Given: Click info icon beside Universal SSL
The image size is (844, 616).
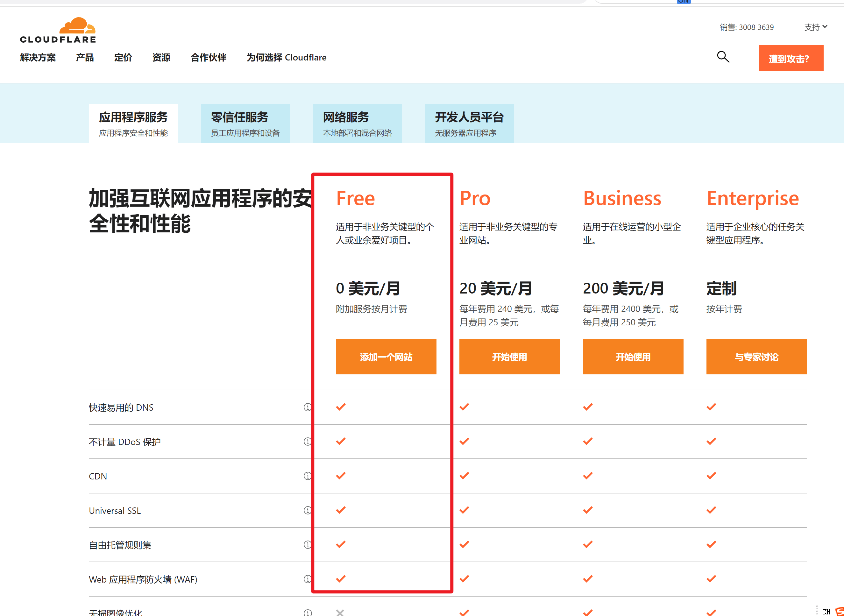Looking at the screenshot, I should click(x=307, y=510).
